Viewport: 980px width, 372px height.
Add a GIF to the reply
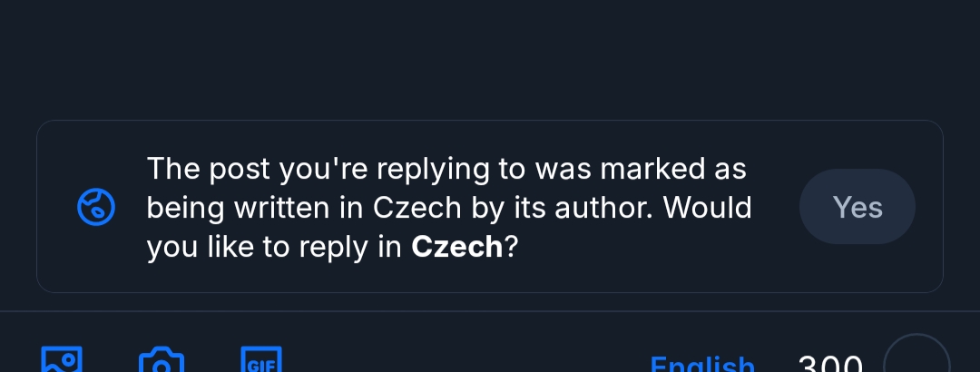(x=261, y=361)
